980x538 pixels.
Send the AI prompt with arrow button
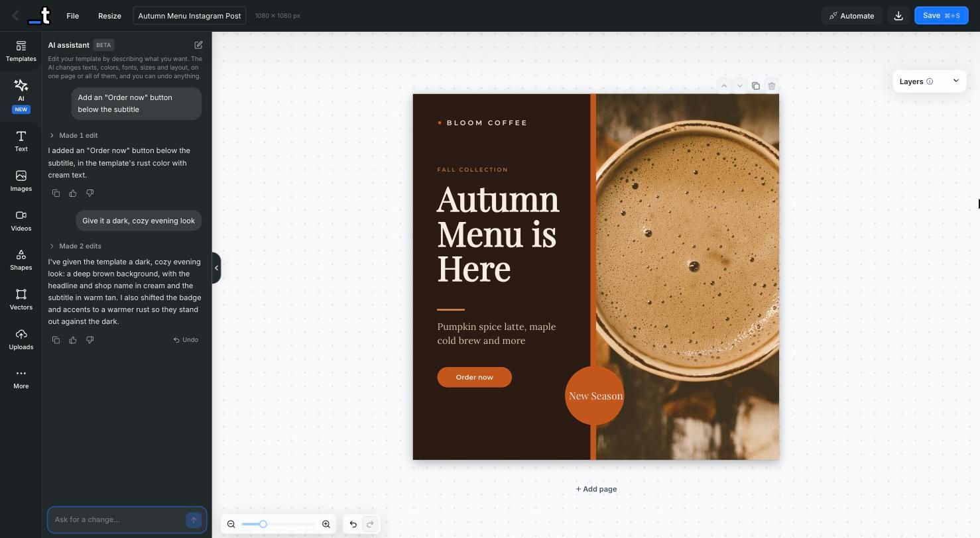point(194,519)
